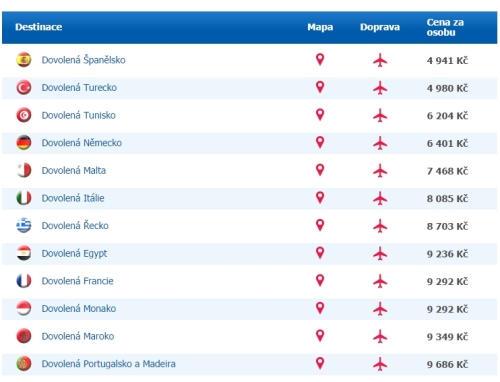
Task: Click the Italy flag icon
Action: (24, 198)
